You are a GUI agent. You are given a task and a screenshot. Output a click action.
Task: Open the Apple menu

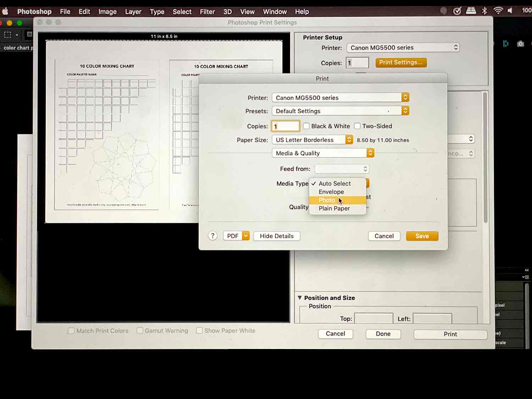coord(5,11)
